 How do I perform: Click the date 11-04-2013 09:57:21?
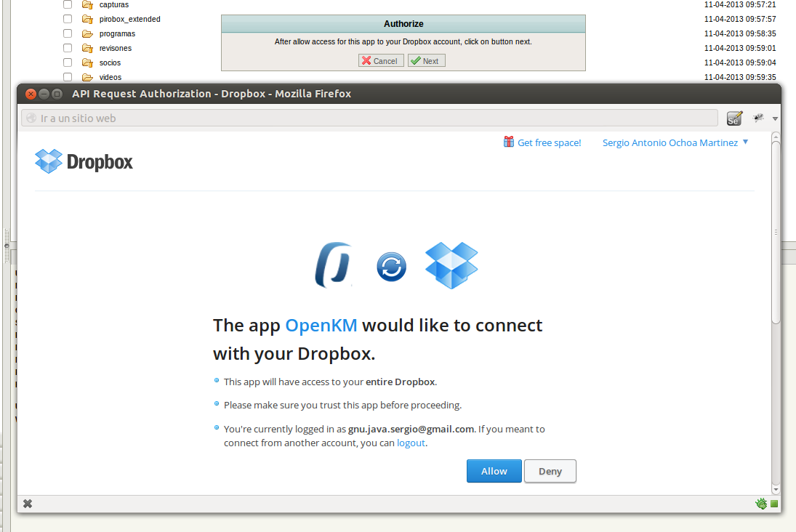[740, 4]
